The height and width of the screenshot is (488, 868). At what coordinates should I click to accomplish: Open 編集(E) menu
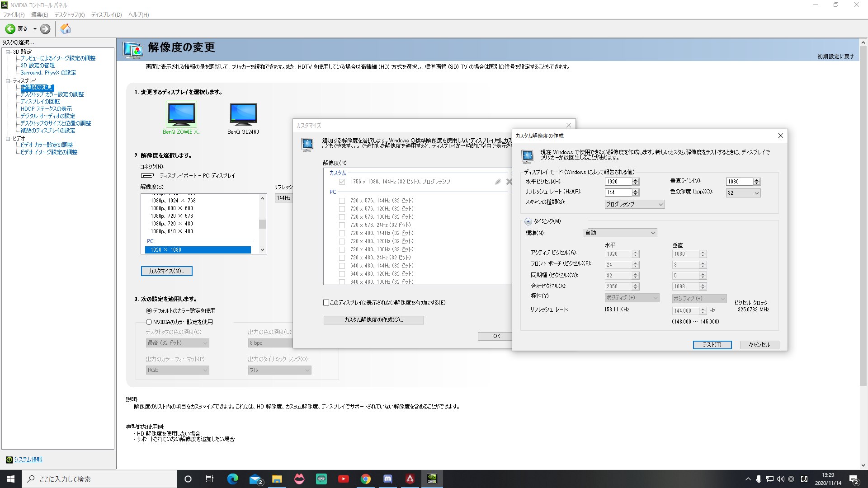click(x=40, y=15)
